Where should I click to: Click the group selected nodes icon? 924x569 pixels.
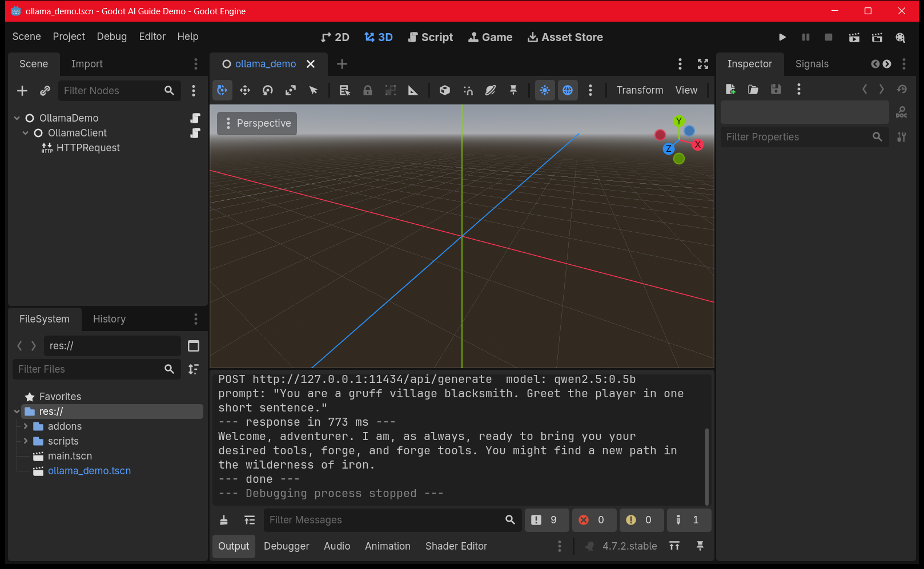tap(391, 90)
